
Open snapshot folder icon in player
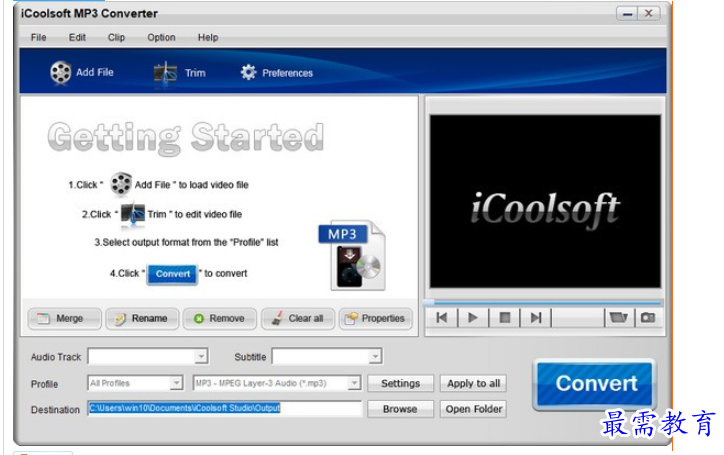pyautogui.click(x=619, y=318)
